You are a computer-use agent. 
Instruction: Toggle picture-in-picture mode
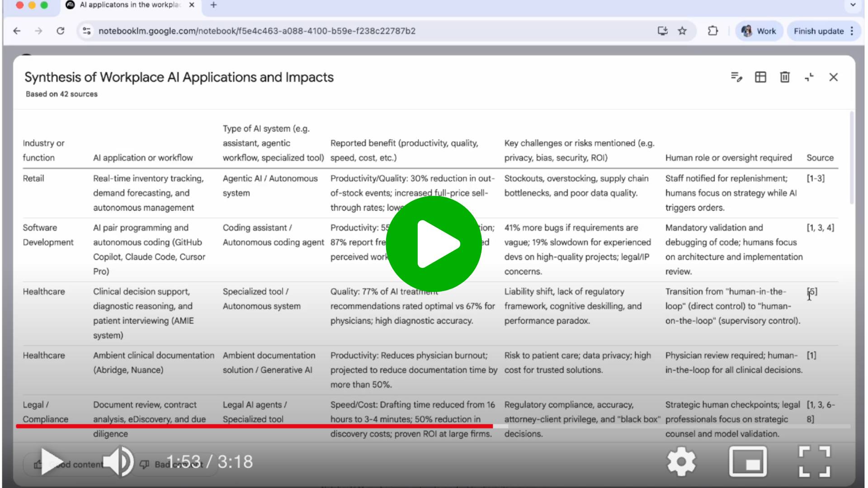748,462
